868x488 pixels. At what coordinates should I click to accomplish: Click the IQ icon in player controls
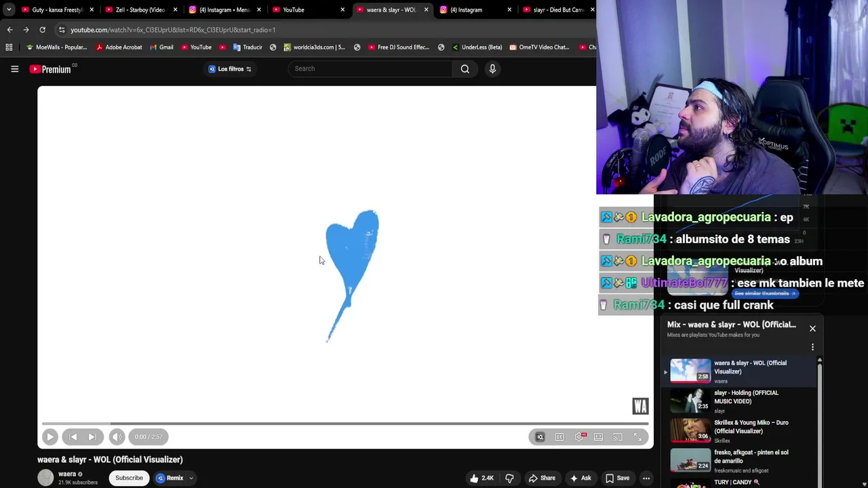(x=540, y=437)
